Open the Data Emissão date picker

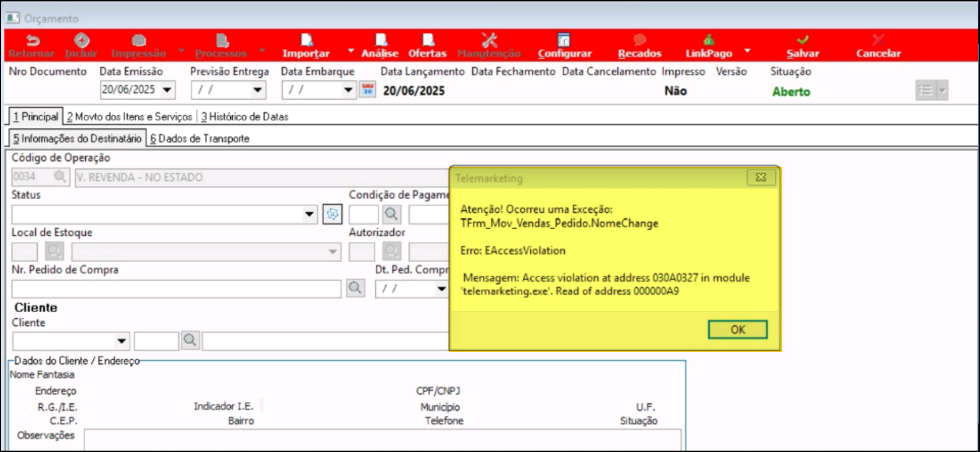point(168,90)
